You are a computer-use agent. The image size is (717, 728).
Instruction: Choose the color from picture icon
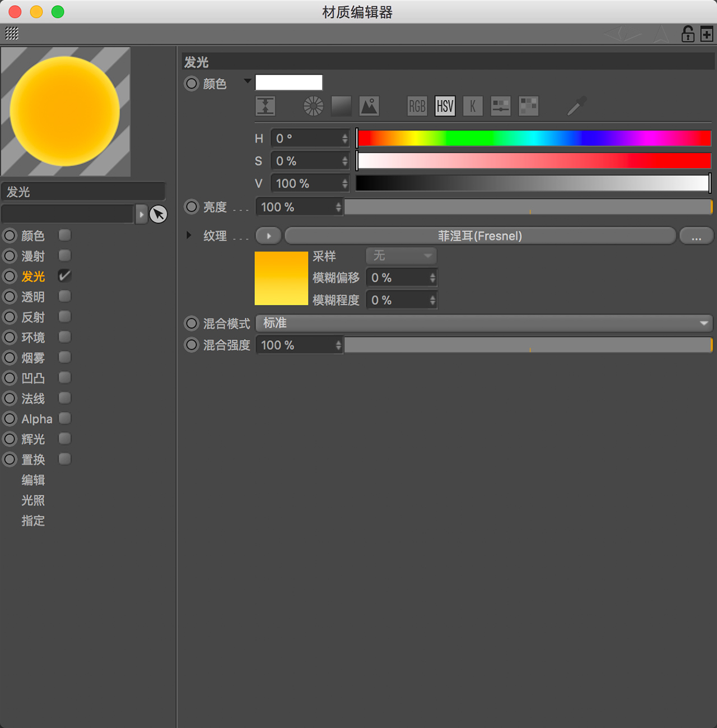[369, 106]
